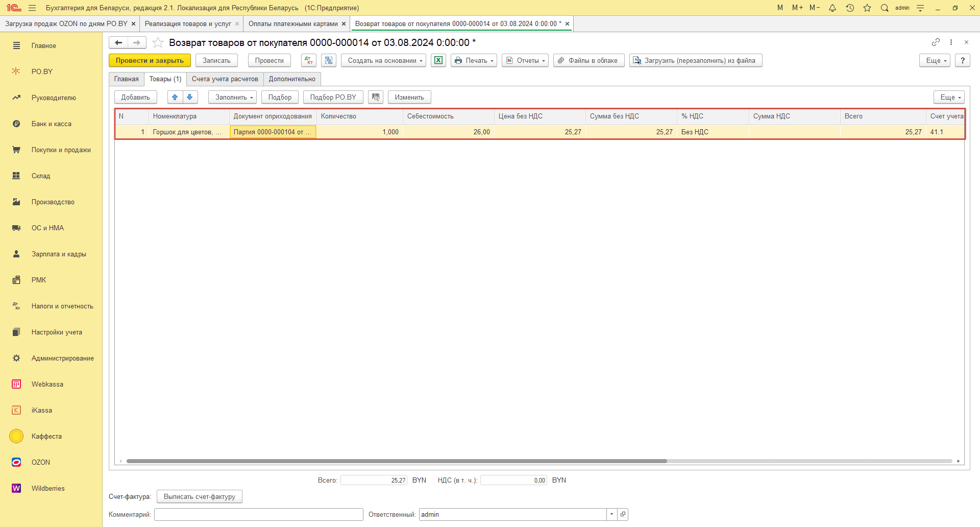
Task: Open Еще menu of goods table
Action: [949, 97]
